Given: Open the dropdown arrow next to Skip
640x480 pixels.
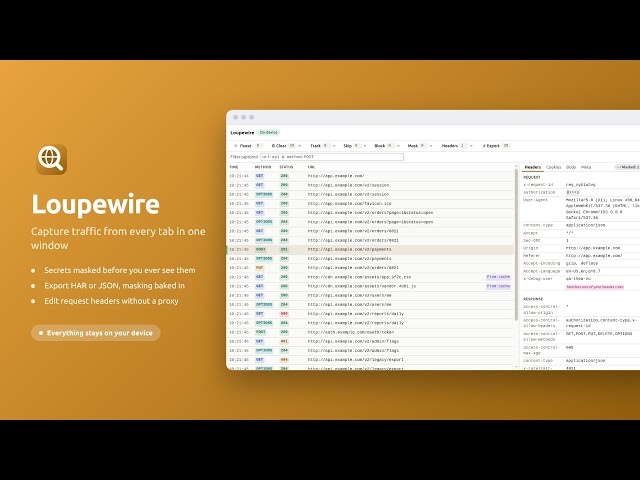Looking at the screenshot, I should (365, 146).
